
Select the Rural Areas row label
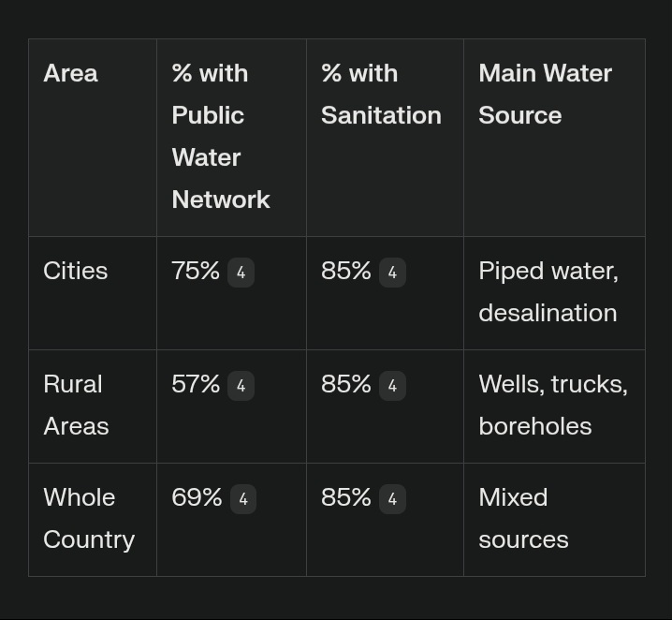point(76,405)
